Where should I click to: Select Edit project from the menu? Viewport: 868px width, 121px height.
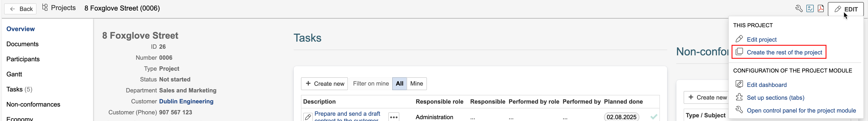[761, 40]
